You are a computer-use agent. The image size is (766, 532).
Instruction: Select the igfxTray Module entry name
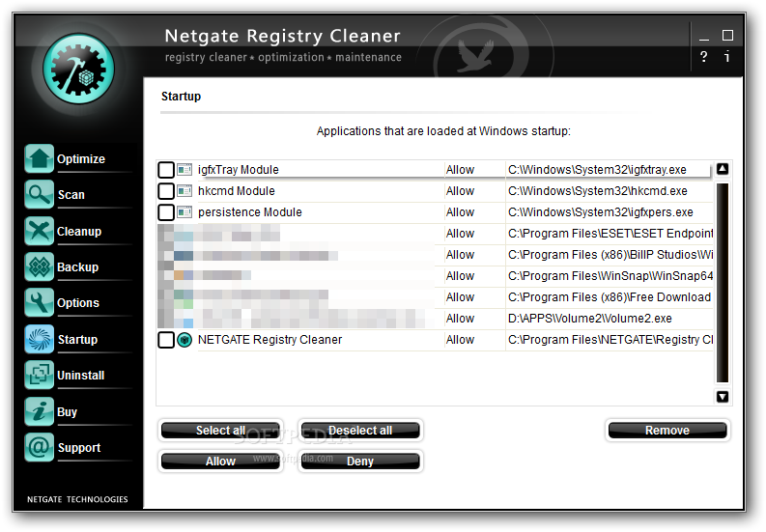point(239,170)
